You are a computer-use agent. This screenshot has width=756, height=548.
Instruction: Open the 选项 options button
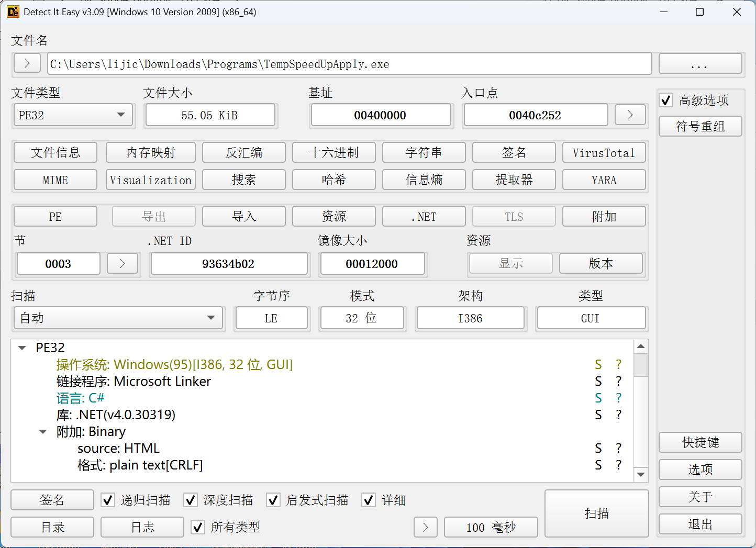point(701,469)
